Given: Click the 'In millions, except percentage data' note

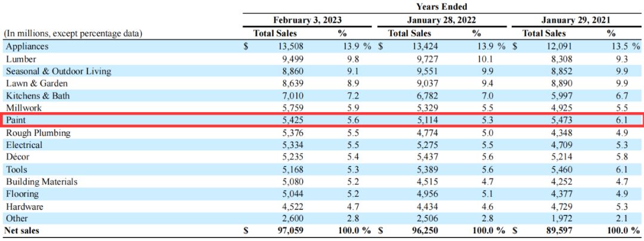Looking at the screenshot, I should (x=73, y=34).
